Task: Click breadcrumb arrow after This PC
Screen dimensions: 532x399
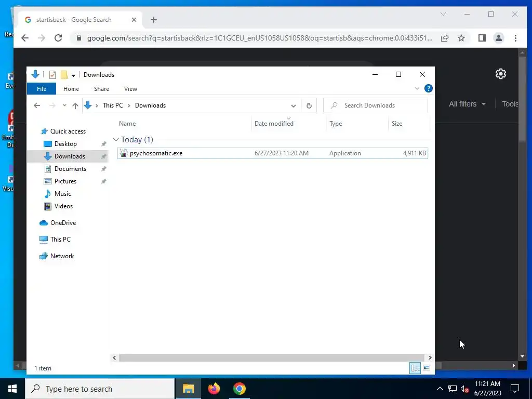Action: (129, 105)
